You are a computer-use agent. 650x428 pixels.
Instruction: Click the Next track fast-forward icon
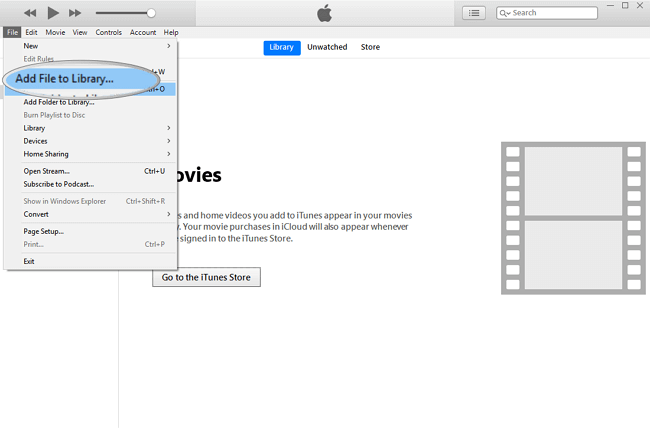[x=75, y=13]
